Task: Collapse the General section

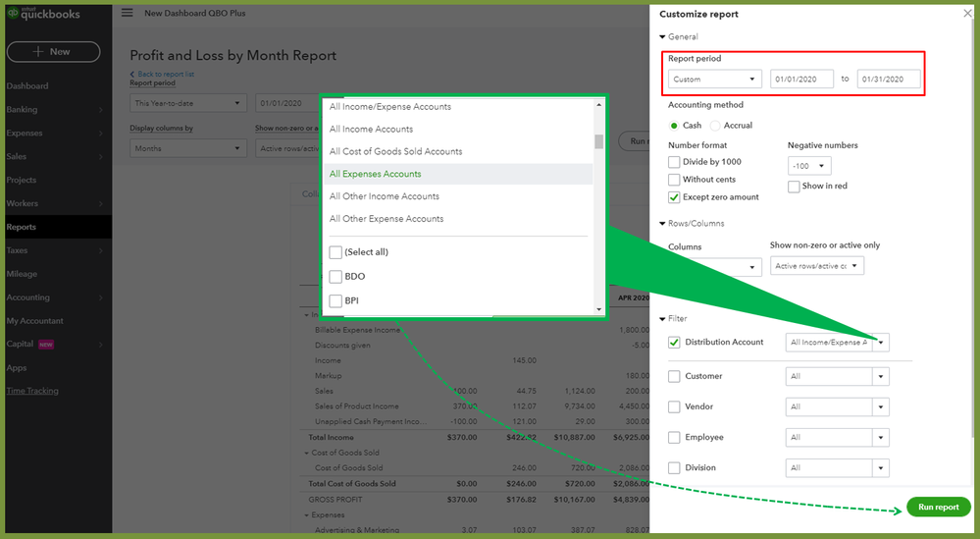Action: 662,37
